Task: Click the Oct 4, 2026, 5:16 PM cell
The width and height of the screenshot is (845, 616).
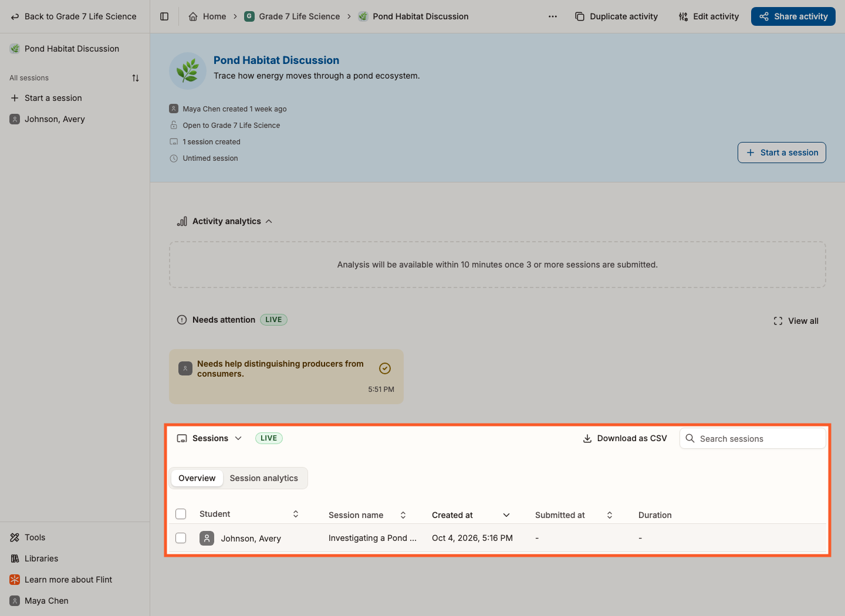Action: (x=472, y=538)
